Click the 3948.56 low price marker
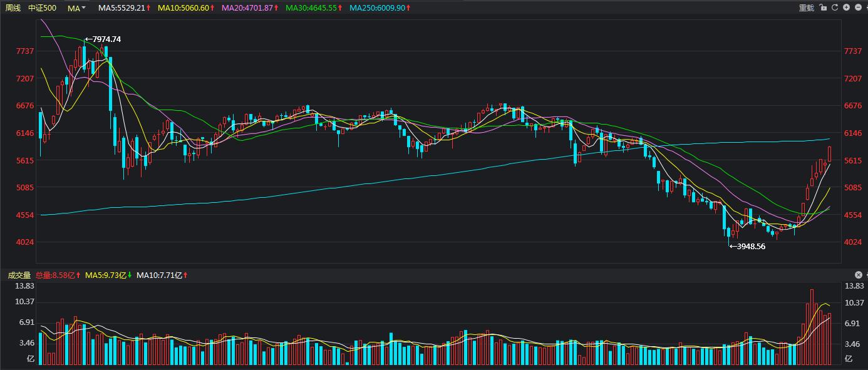 [x=748, y=246]
